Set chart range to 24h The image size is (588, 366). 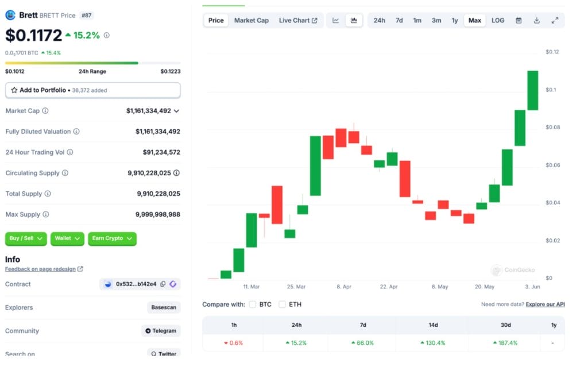coord(379,21)
